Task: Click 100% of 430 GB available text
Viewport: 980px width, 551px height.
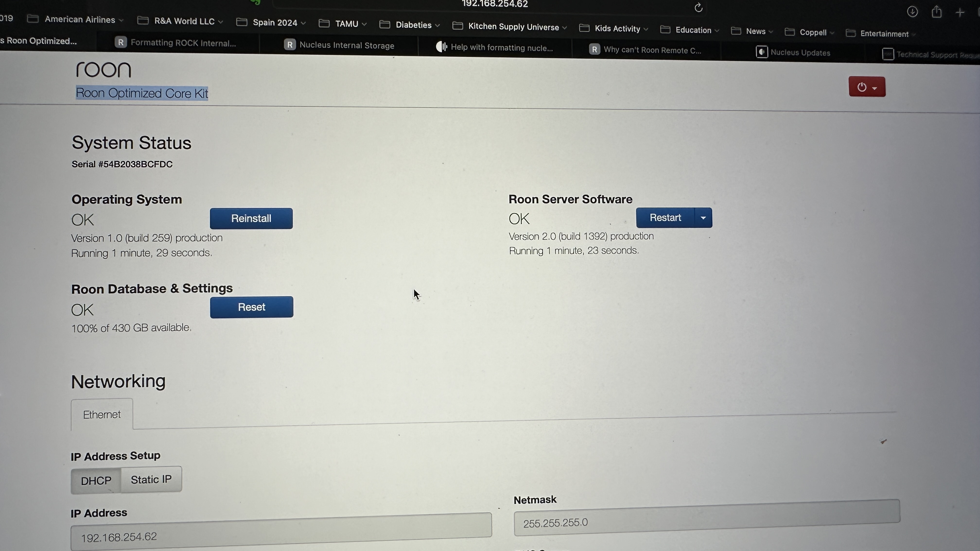Action: pyautogui.click(x=131, y=328)
